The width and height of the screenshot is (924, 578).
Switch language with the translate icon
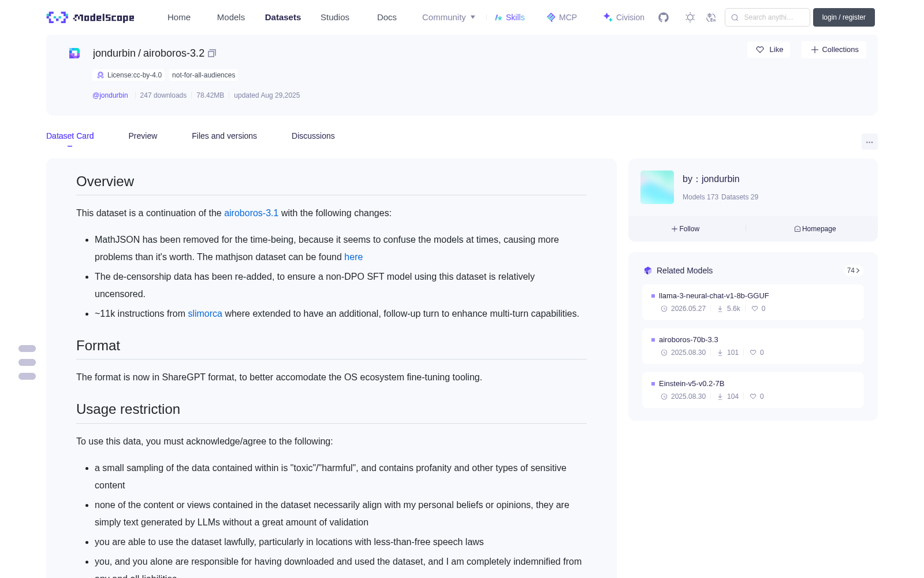click(711, 17)
